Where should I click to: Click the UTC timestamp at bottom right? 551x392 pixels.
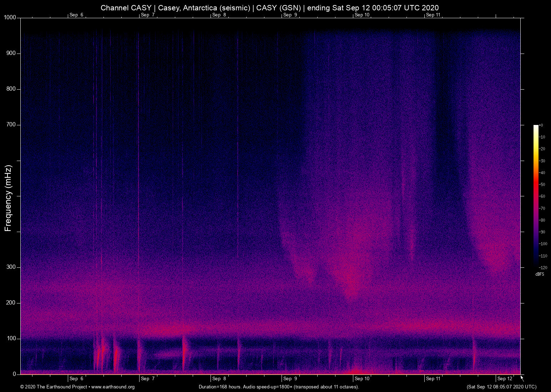[x=501, y=387]
